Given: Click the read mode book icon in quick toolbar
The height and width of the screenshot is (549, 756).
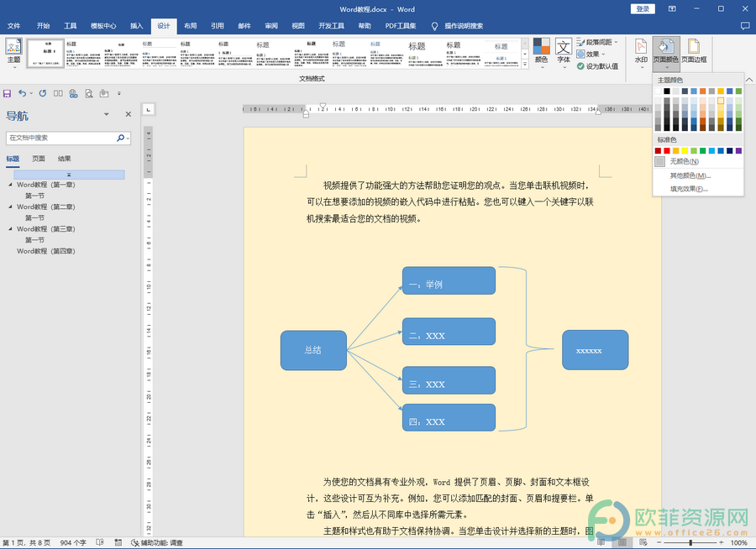Looking at the screenshot, I should tap(58, 93).
